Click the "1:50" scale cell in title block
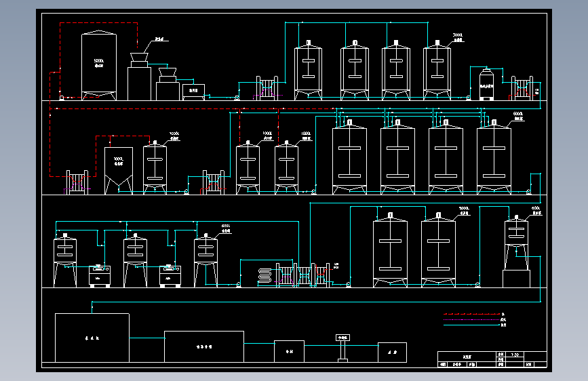 tap(515, 355)
